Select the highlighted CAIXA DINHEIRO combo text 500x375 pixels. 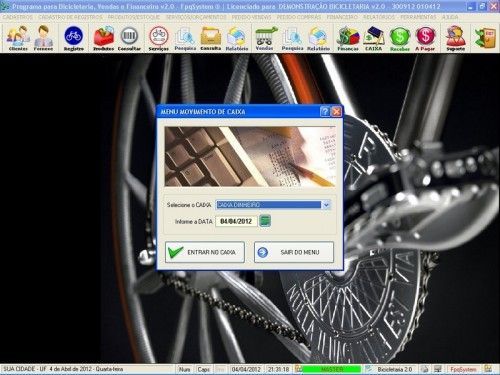269,205
